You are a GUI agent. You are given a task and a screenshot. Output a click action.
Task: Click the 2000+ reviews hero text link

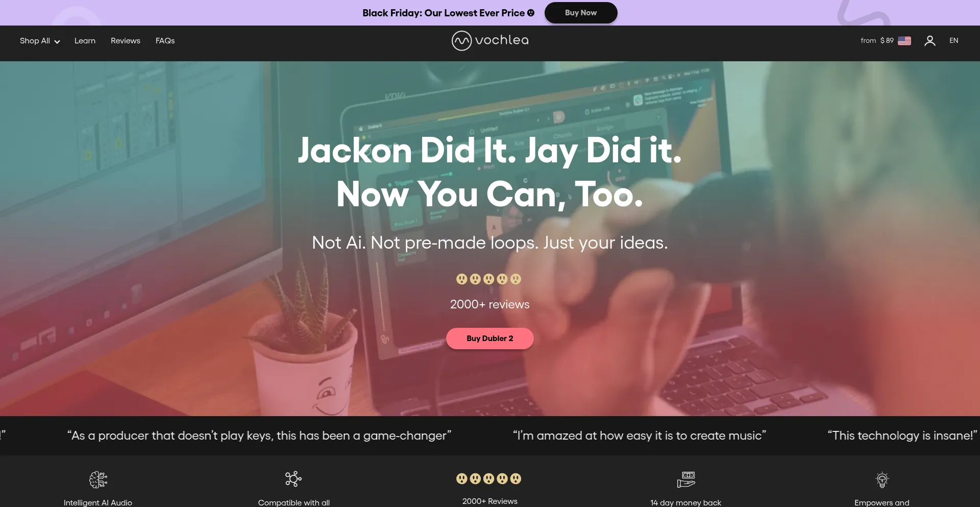pos(490,304)
